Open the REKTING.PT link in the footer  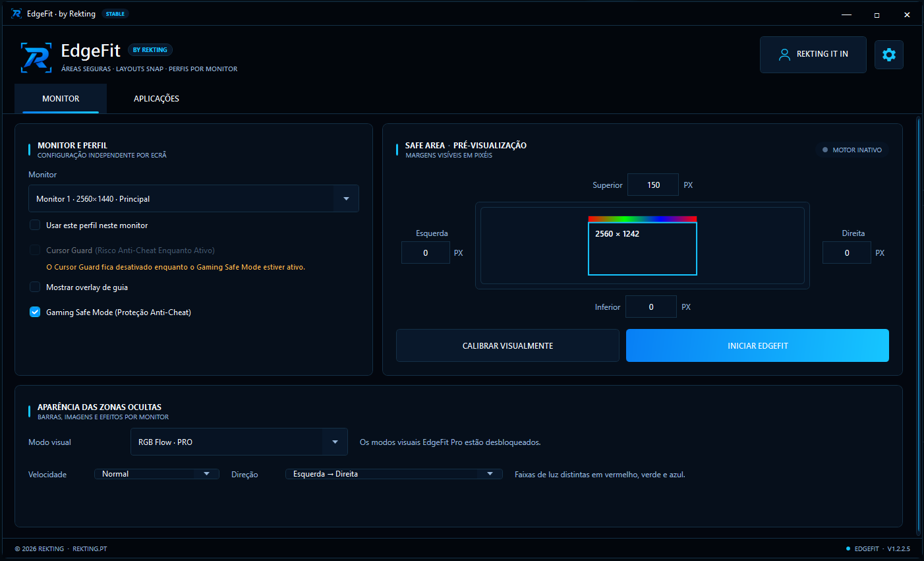click(x=90, y=549)
